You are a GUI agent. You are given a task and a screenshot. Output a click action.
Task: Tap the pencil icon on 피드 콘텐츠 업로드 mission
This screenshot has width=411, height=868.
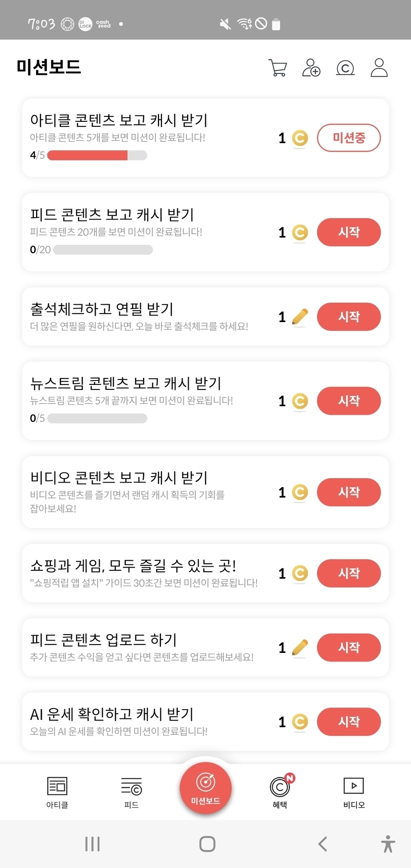[300, 648]
